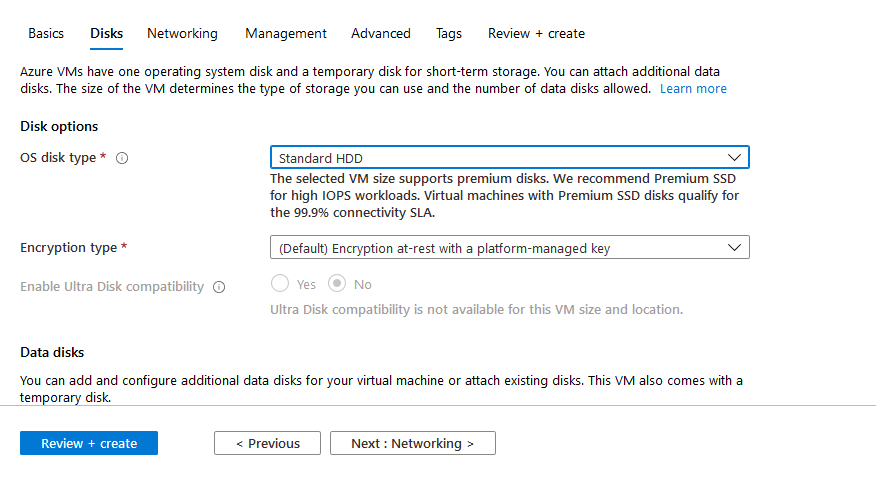This screenshot has height=477, width=876.
Task: Click Next : Networking button
Action: (412, 443)
